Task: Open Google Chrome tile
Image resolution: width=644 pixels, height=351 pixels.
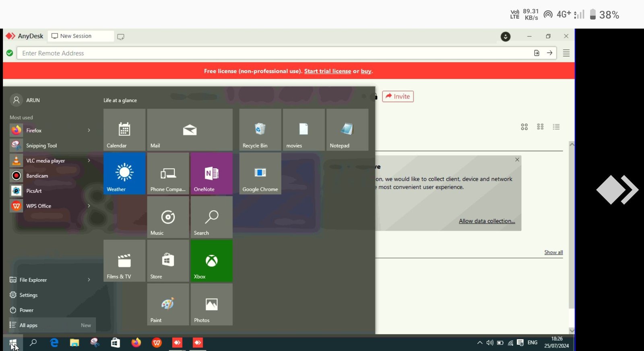Action: (260, 173)
